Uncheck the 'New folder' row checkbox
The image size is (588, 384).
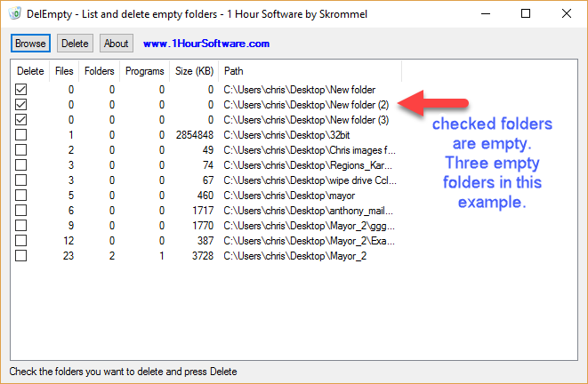click(x=21, y=90)
